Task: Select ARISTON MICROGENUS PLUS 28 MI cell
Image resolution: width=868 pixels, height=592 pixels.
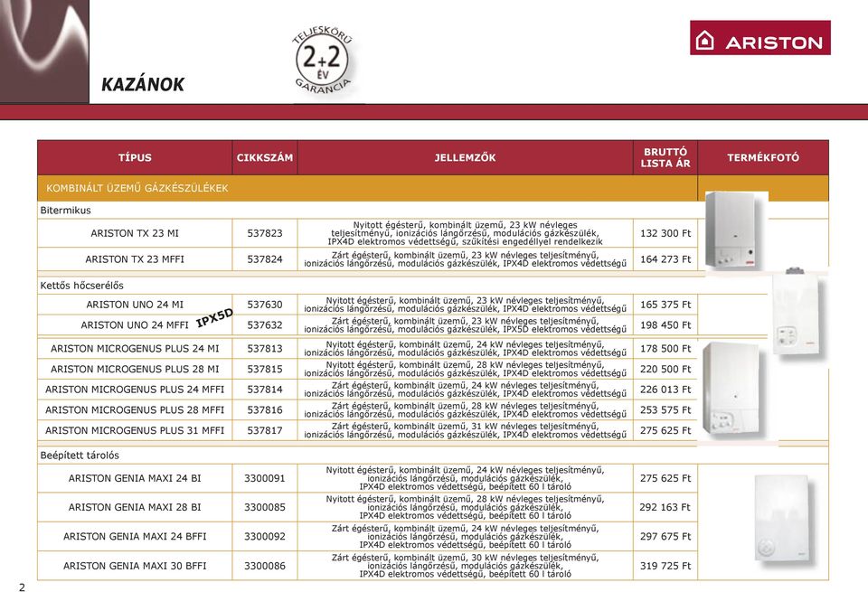Action: point(135,369)
